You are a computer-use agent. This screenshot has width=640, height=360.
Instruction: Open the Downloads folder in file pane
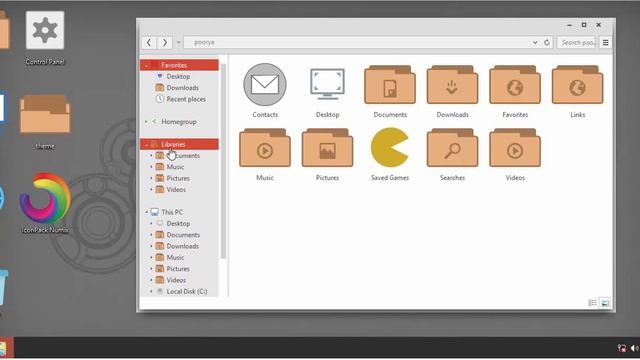pyautogui.click(x=452, y=84)
